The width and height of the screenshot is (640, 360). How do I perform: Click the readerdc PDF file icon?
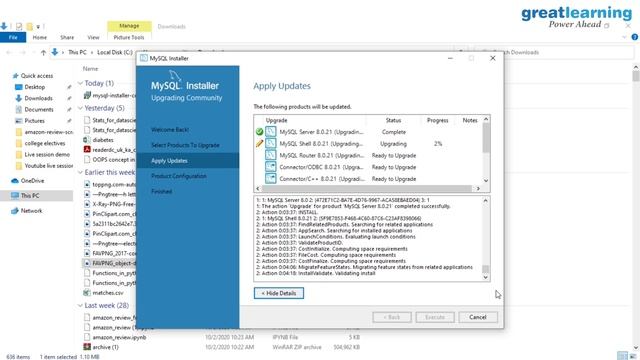pyautogui.click(x=87, y=150)
